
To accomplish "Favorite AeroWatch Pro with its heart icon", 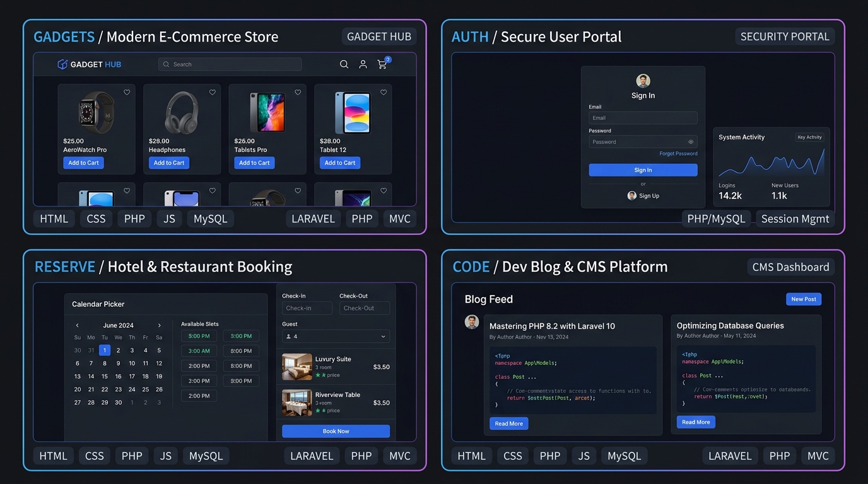I will click(127, 93).
